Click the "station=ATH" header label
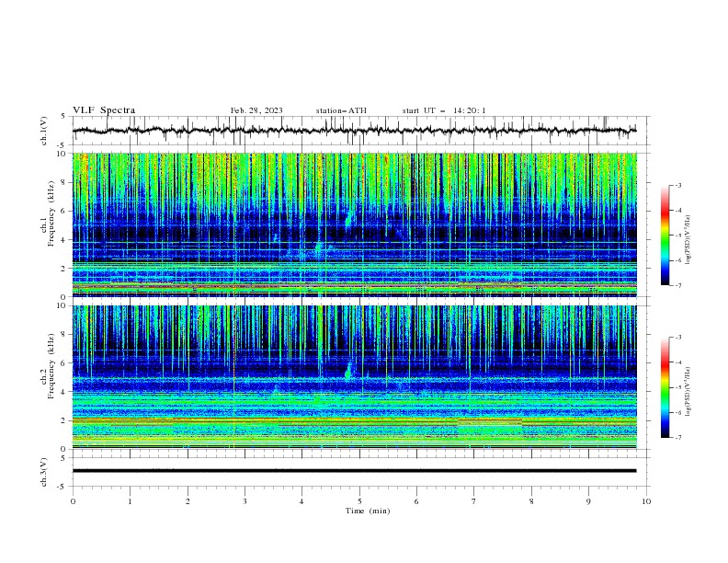728x563 pixels. pyautogui.click(x=341, y=110)
